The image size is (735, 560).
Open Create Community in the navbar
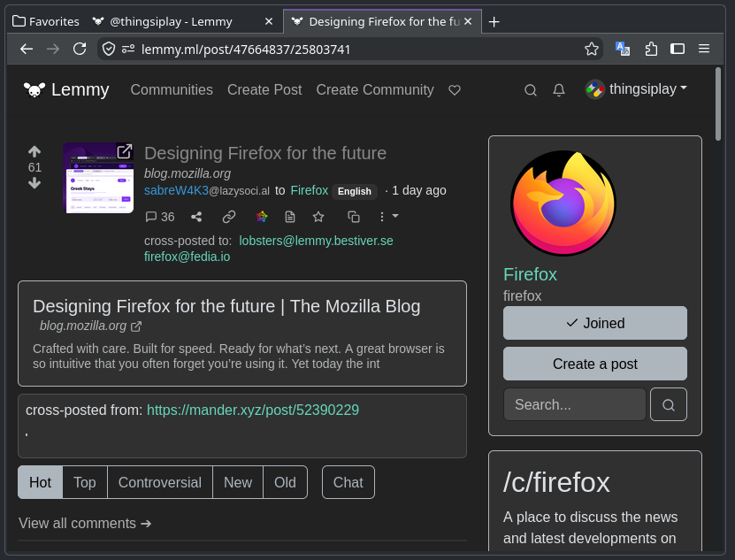pos(375,89)
